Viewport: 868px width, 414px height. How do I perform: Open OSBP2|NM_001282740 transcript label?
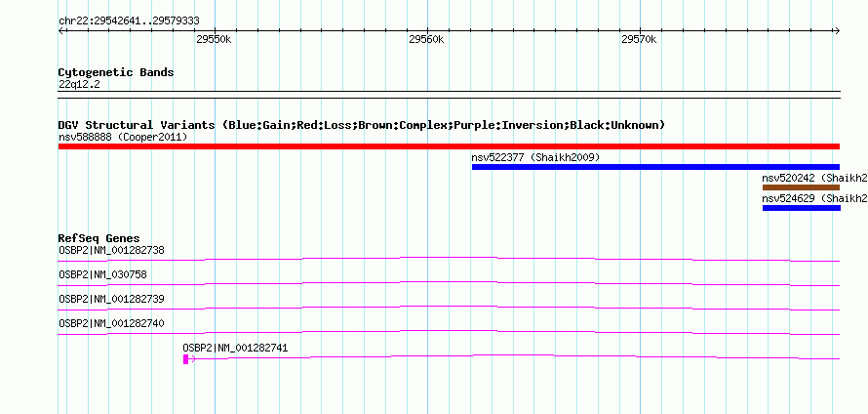[x=111, y=323]
